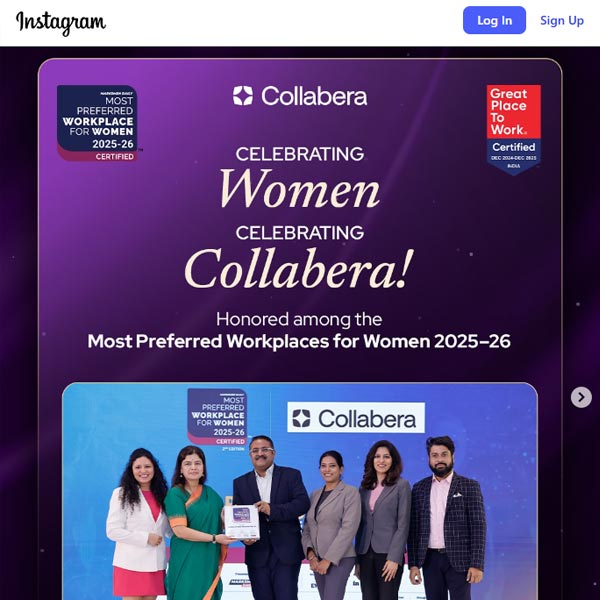This screenshot has width=600, height=600.
Task: Click the Collabera sign in the group photo
Action: [x=356, y=417]
